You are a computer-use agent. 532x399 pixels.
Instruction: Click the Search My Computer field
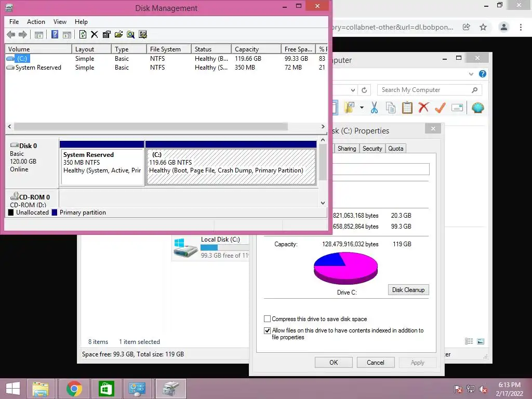(430, 90)
